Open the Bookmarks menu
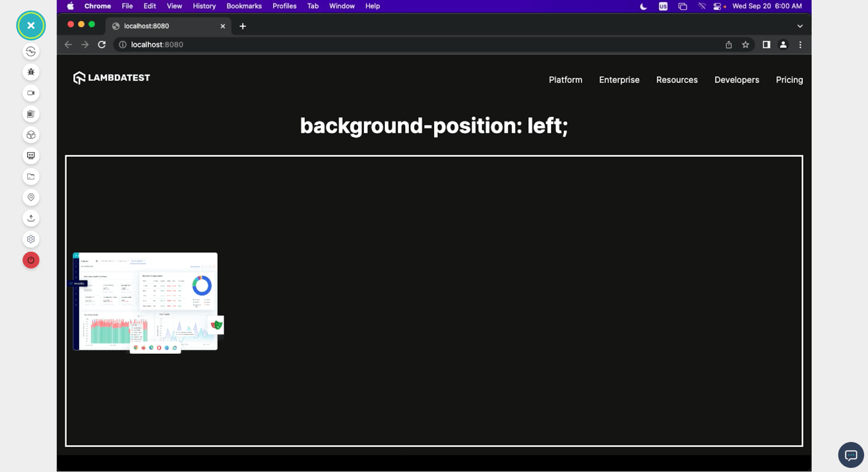The image size is (868, 472). (244, 6)
